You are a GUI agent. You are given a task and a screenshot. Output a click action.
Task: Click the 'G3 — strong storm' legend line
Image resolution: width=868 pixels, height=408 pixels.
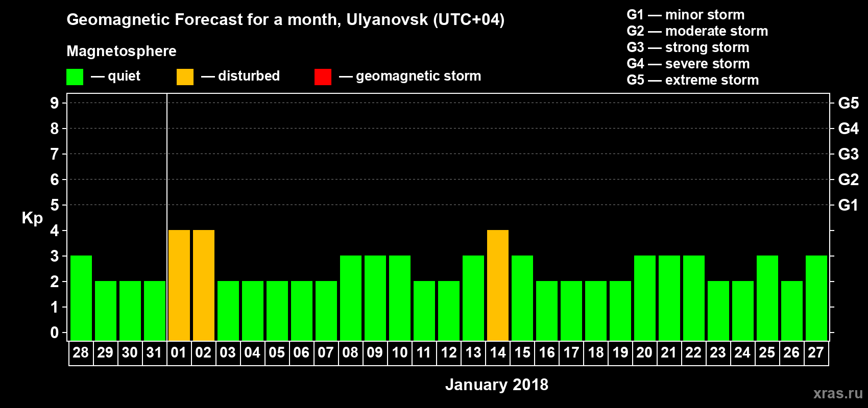(x=688, y=47)
